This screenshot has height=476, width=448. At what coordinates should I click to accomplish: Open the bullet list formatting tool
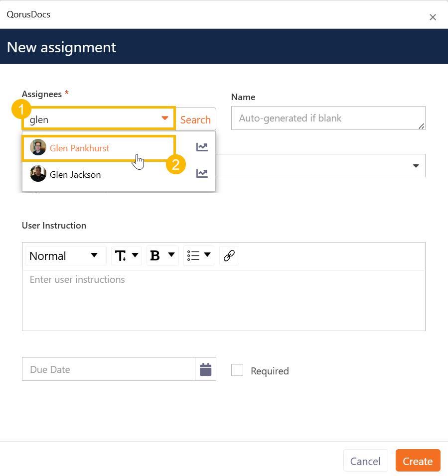click(x=198, y=256)
